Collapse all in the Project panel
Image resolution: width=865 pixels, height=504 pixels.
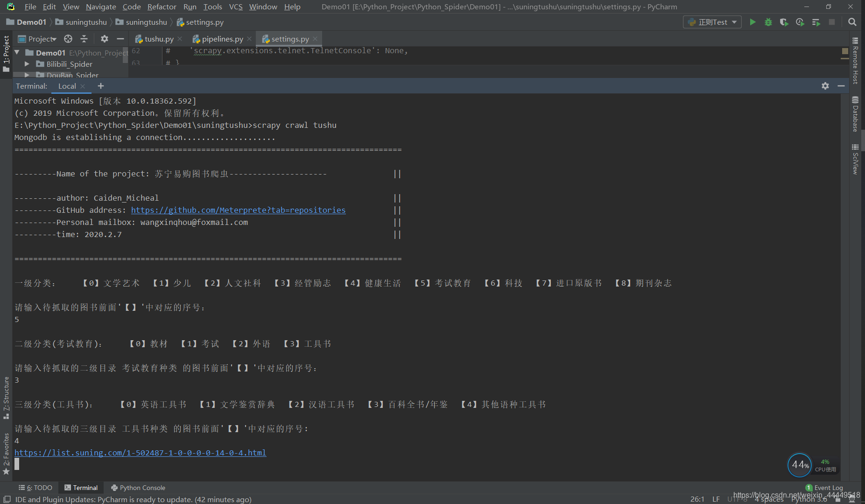(x=84, y=39)
